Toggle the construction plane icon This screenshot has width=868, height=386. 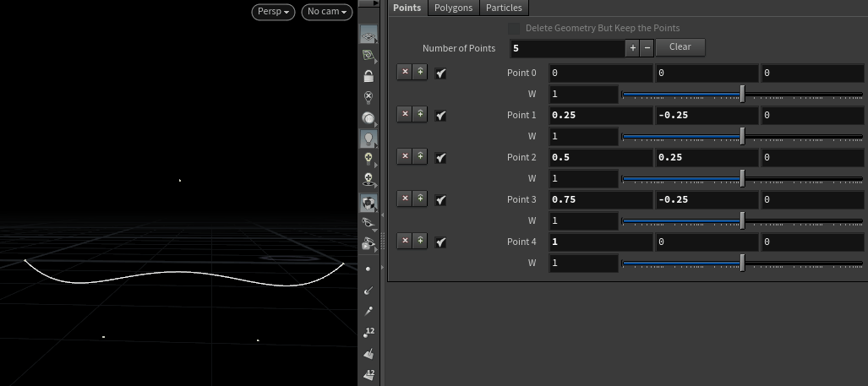click(368, 55)
